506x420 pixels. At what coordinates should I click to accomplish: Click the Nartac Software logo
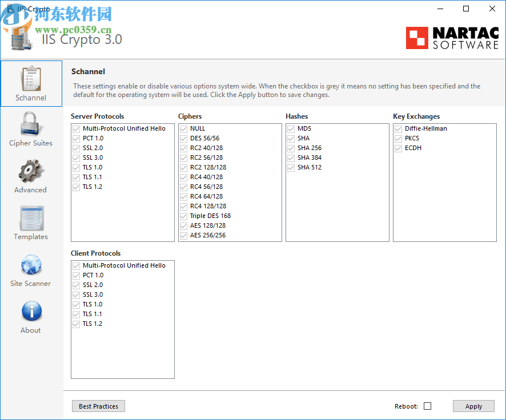[x=452, y=38]
